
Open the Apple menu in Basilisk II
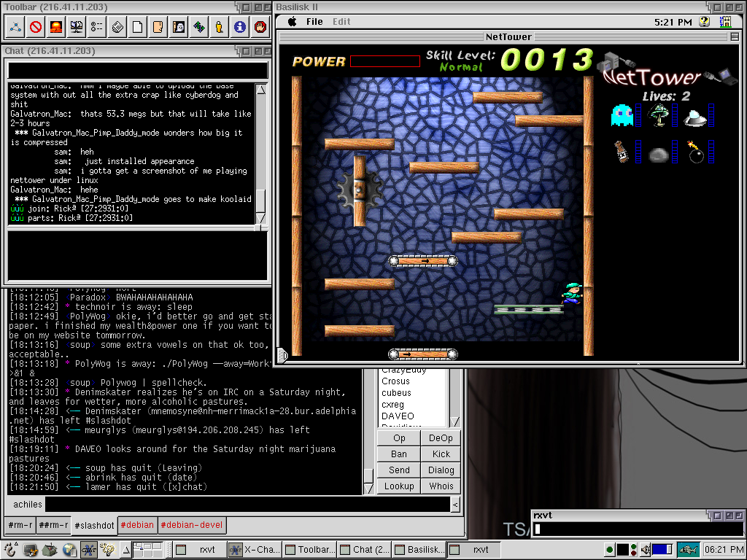click(x=292, y=22)
